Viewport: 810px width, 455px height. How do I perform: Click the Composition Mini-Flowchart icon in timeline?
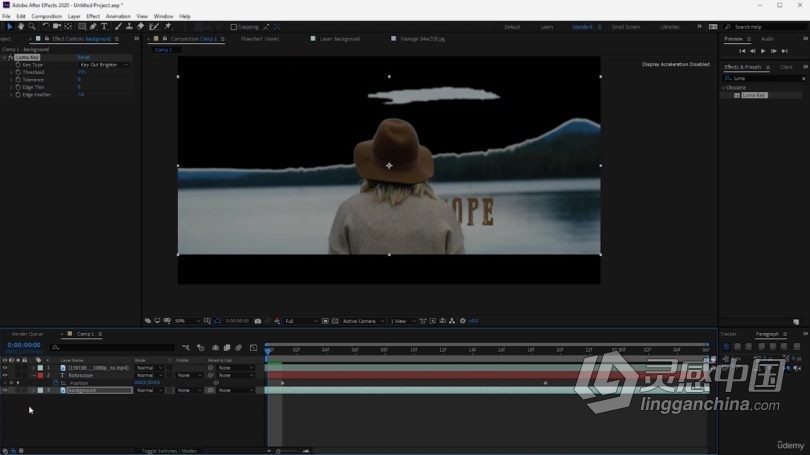point(186,348)
